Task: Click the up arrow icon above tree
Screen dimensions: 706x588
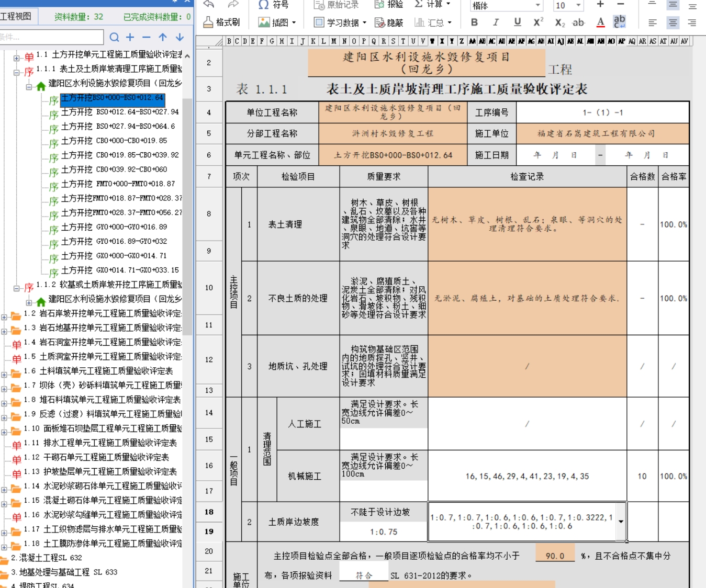Action: [x=163, y=37]
